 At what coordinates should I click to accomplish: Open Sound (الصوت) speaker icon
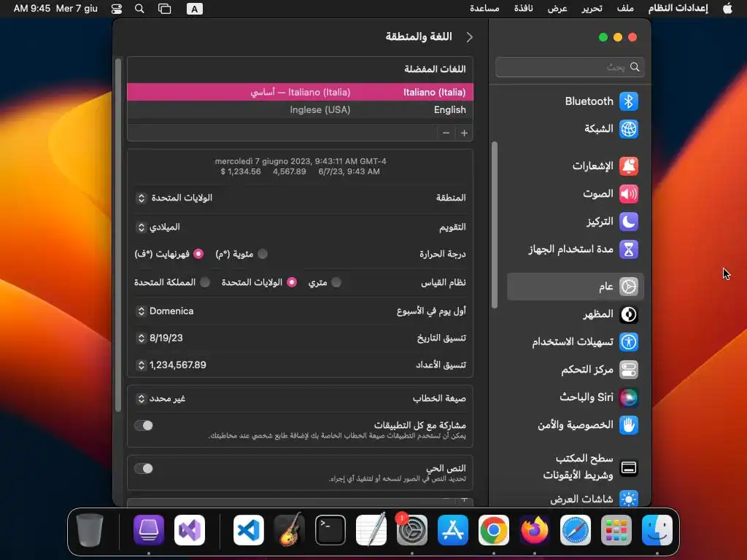(x=628, y=194)
